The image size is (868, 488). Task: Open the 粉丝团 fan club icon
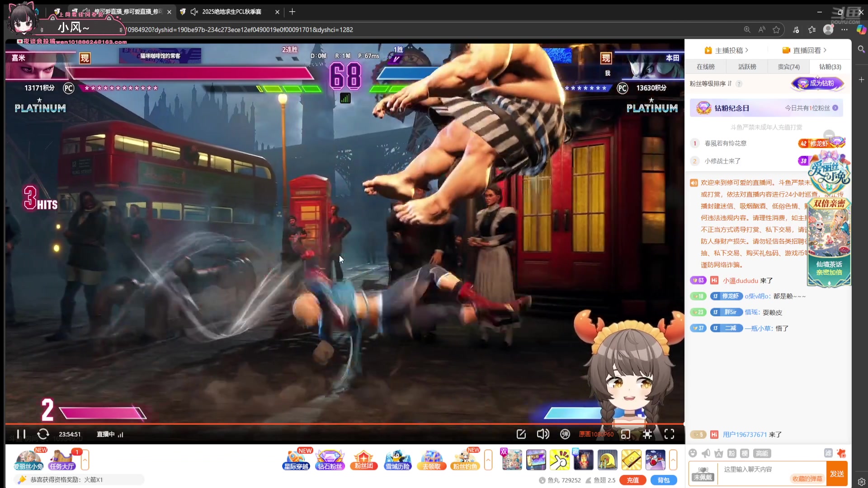363,460
